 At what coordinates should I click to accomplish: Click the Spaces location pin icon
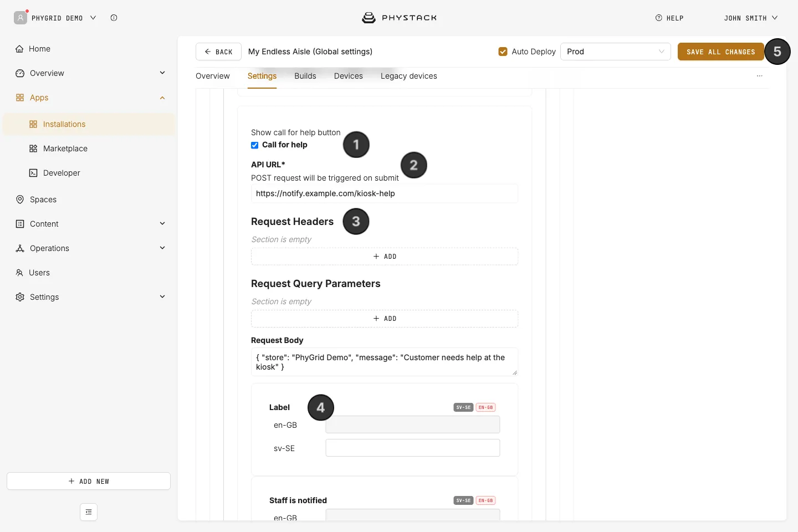(20, 199)
